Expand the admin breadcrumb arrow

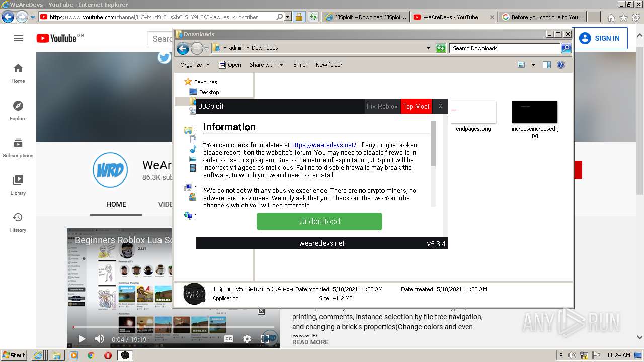[x=248, y=48]
